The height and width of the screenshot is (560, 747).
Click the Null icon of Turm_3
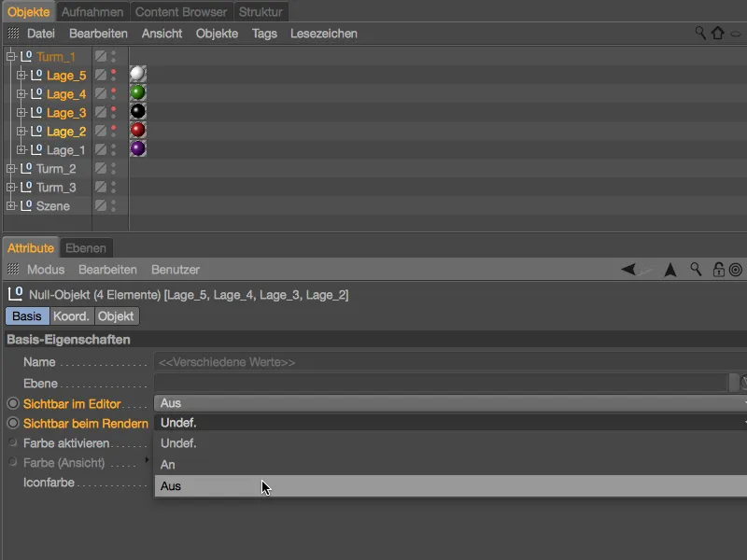click(26, 188)
